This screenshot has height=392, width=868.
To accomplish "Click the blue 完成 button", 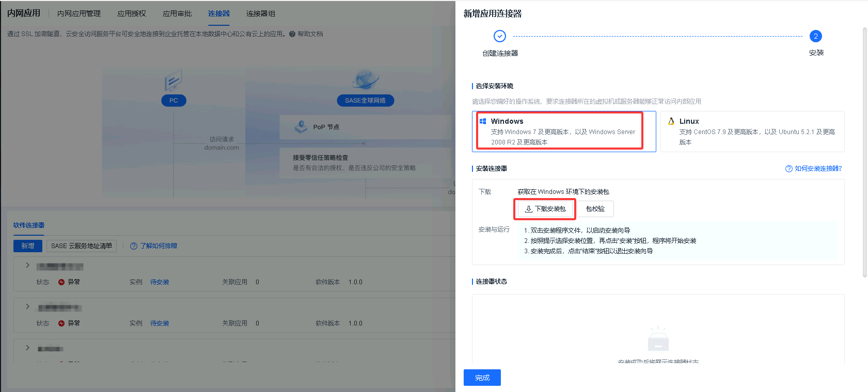I will [x=482, y=378].
